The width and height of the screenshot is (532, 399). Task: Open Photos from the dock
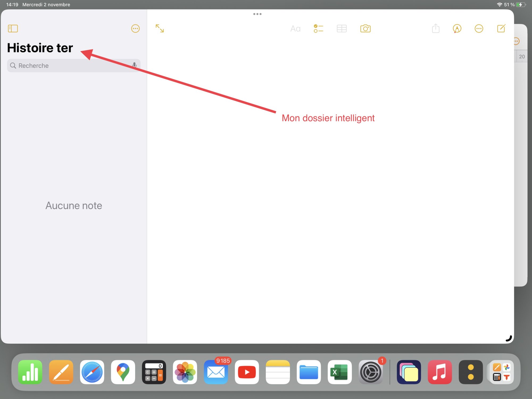(185, 372)
